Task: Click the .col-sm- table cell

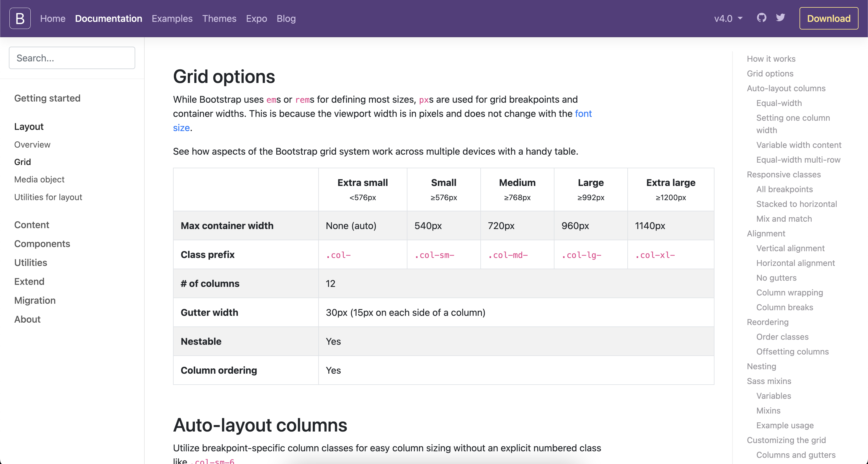Action: (443, 255)
